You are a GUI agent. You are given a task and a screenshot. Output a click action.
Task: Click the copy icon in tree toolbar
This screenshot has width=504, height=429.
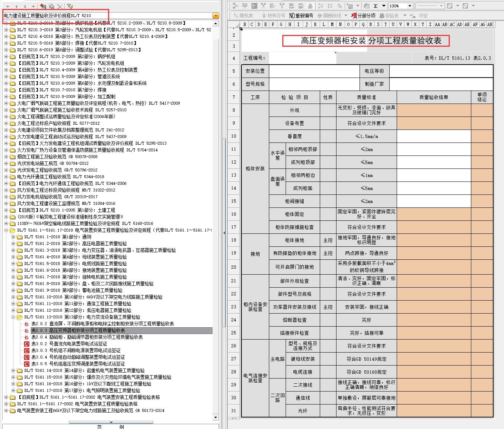(52, 6)
